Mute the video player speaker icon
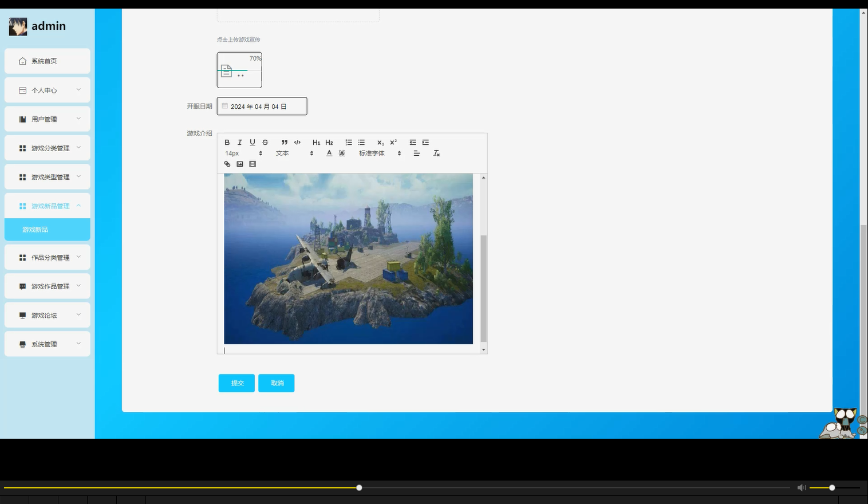Image resolution: width=868 pixels, height=504 pixels. tap(801, 487)
